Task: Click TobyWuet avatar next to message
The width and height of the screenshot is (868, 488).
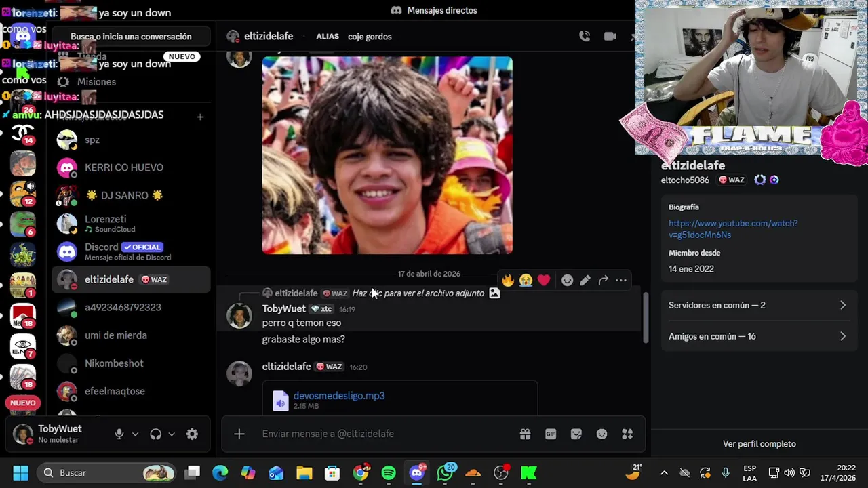Action: pos(239,316)
